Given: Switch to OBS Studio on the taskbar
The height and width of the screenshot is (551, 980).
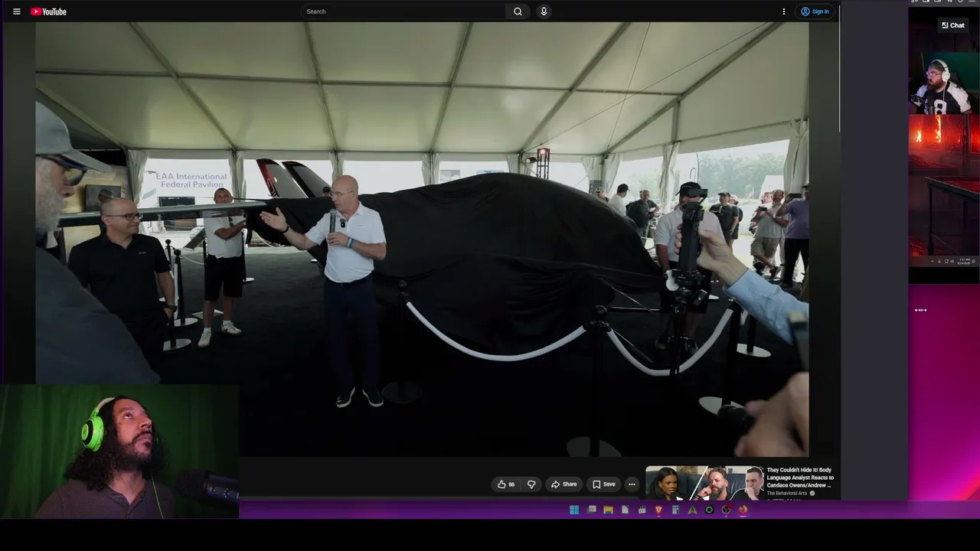Looking at the screenshot, I should [726, 510].
